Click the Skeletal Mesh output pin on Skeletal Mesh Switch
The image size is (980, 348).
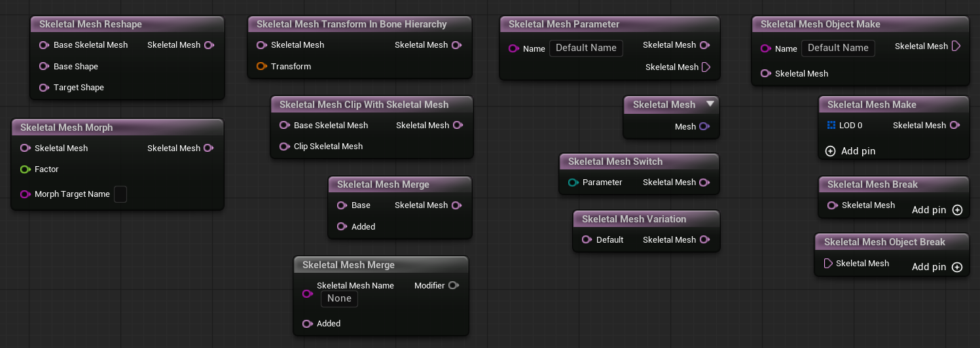704,183
